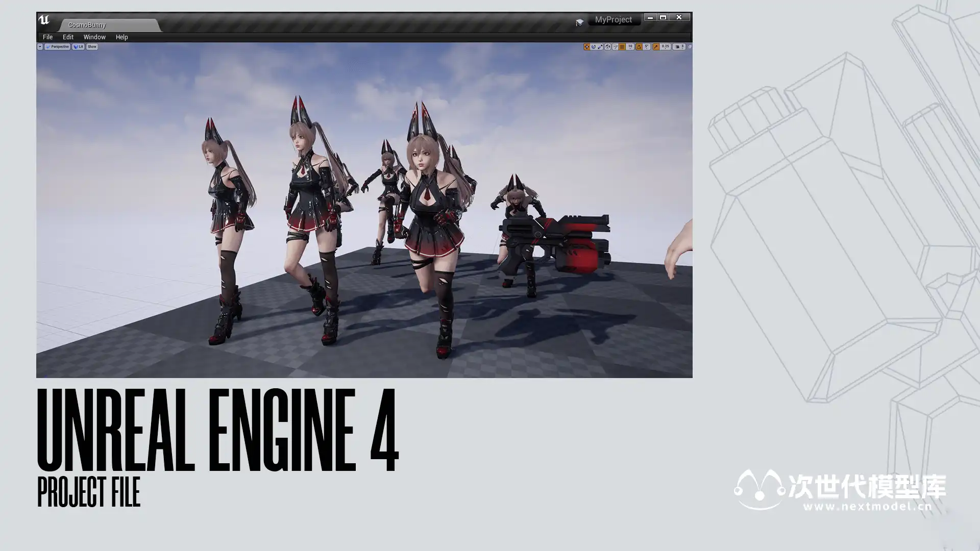Select the CosmoBunny tab
The image size is (980, 551).
coord(87,24)
